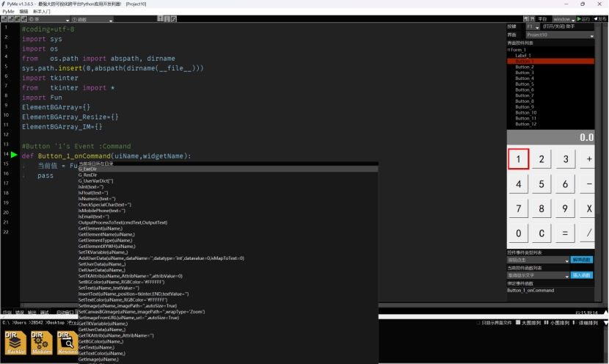This screenshot has height=364, width=609.
Task: Select 大图排列 large icon arrangement
Action: [x=528, y=323]
